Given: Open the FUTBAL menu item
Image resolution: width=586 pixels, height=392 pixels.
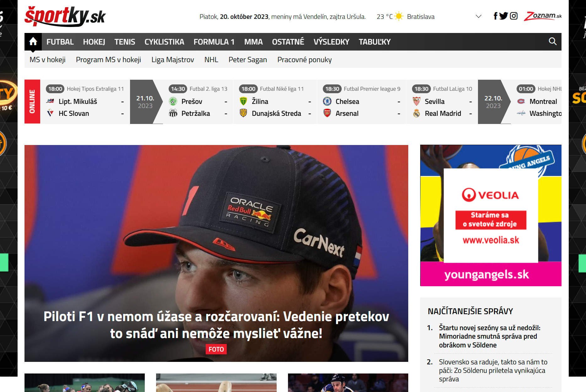Looking at the screenshot, I should point(60,42).
